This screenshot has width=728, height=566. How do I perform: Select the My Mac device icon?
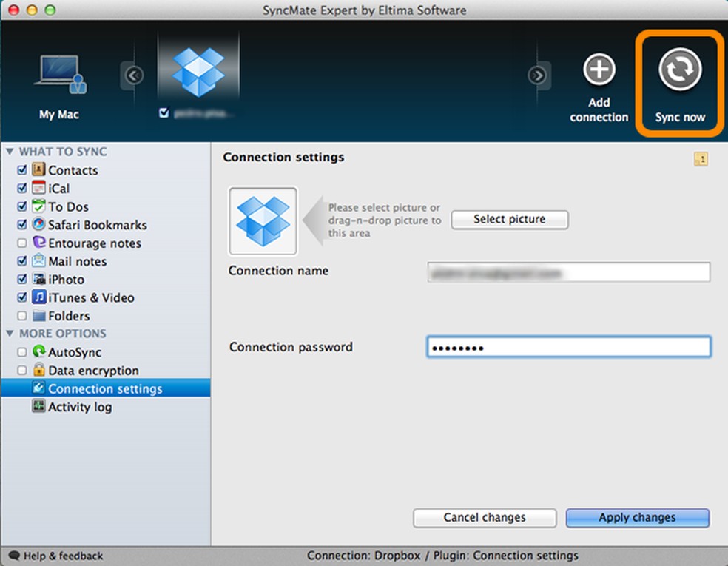[x=60, y=74]
